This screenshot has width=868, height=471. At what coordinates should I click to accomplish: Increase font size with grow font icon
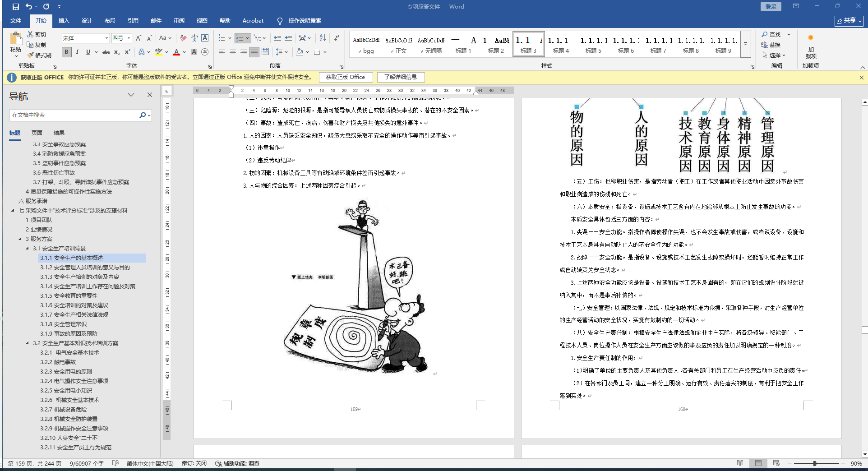139,38
